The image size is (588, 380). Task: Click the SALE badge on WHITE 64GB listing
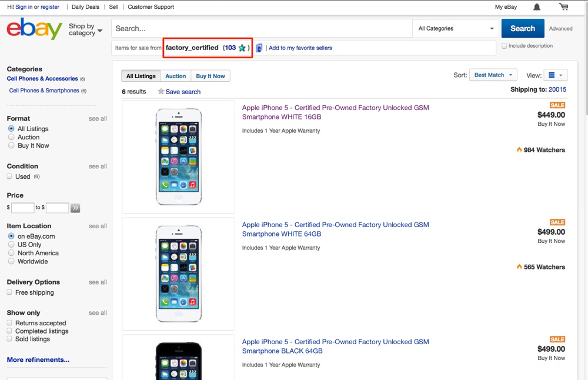pyautogui.click(x=557, y=222)
